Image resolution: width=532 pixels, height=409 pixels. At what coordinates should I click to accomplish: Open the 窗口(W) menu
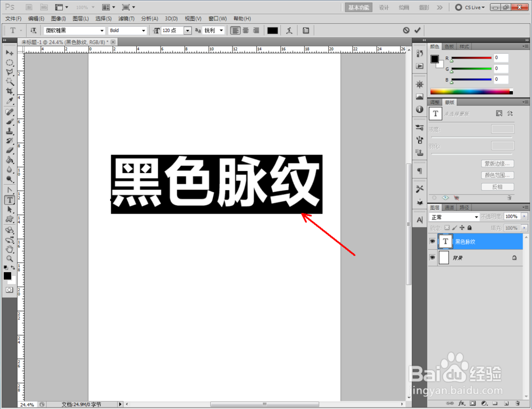218,19
